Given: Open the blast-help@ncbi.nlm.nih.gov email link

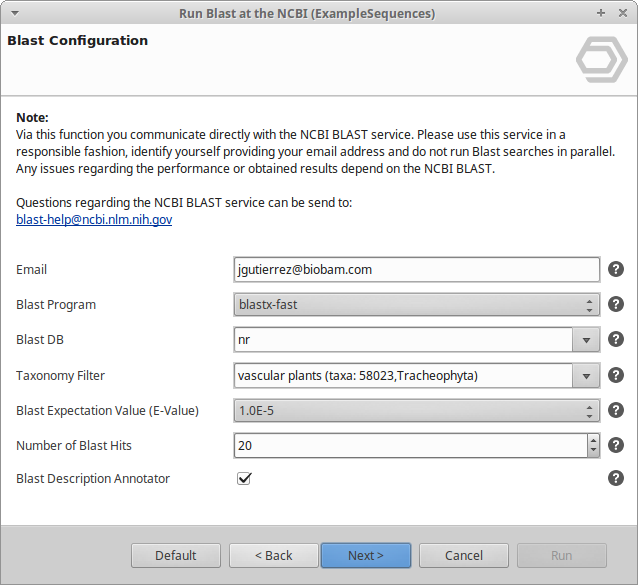Looking at the screenshot, I should 94,220.
